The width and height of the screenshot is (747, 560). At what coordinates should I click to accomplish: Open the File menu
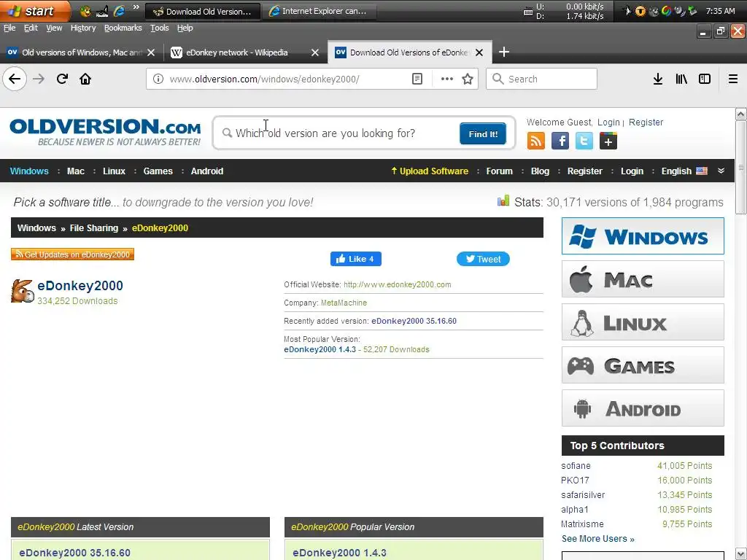pyautogui.click(x=9, y=28)
